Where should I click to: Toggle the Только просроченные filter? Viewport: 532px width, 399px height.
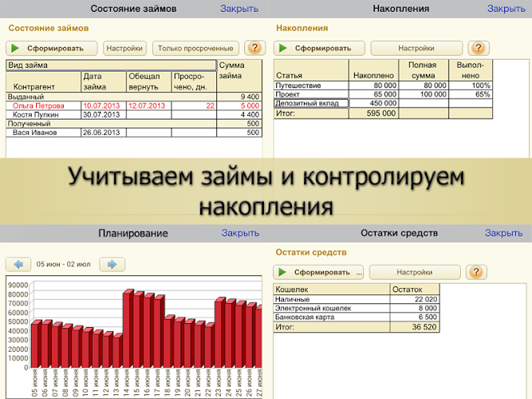[196, 48]
